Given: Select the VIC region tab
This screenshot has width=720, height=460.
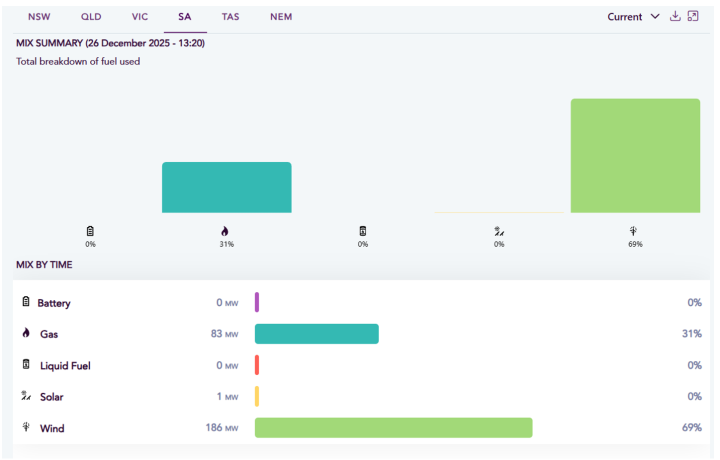Looking at the screenshot, I should pyautogui.click(x=140, y=17).
